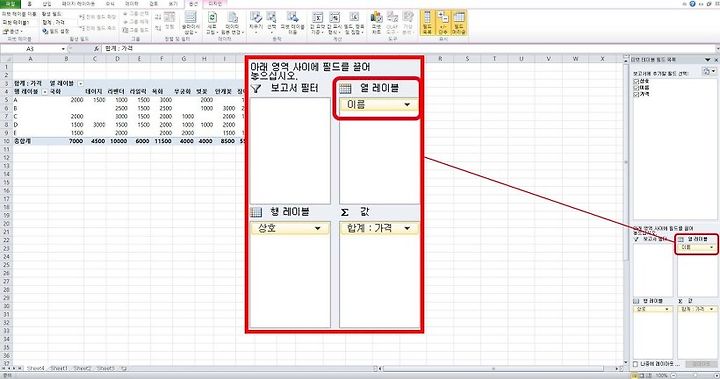This screenshot has width=720, height=379.
Task: Select the Sheet2 worksheet tab
Action: tap(82, 368)
